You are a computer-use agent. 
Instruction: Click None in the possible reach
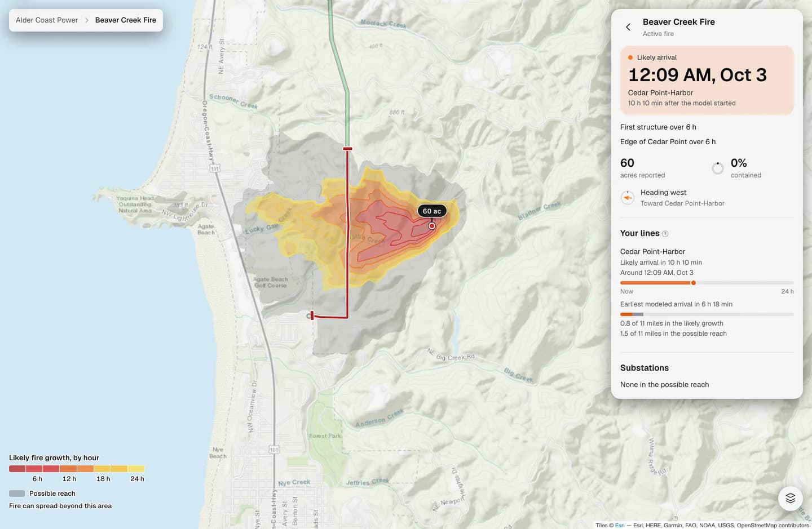tap(665, 385)
